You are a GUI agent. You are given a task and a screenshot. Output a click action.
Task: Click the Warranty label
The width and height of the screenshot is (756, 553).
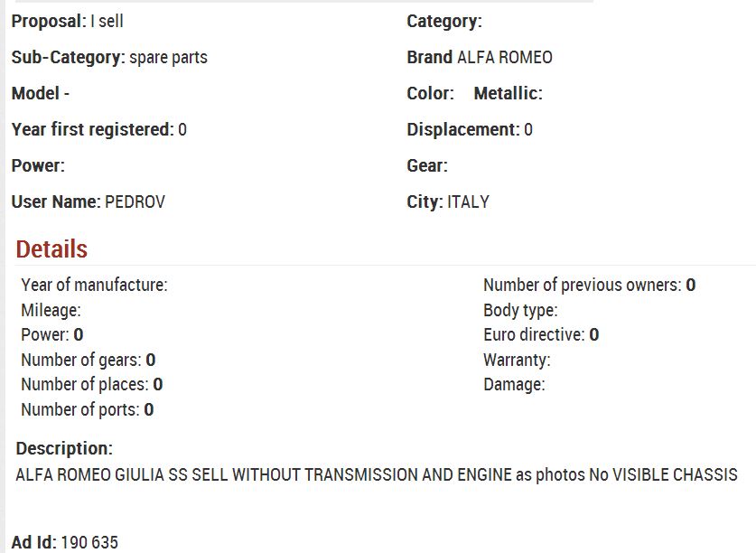point(517,360)
